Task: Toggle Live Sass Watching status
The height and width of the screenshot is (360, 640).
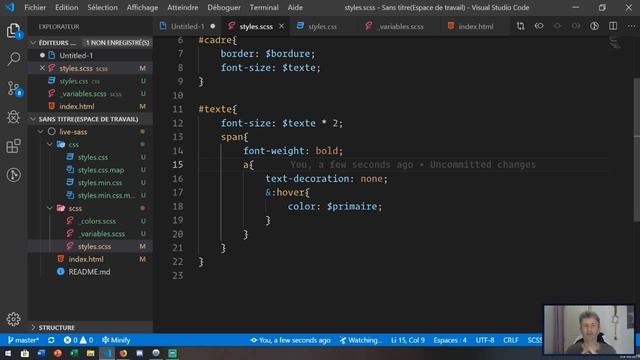Action: (x=361, y=340)
